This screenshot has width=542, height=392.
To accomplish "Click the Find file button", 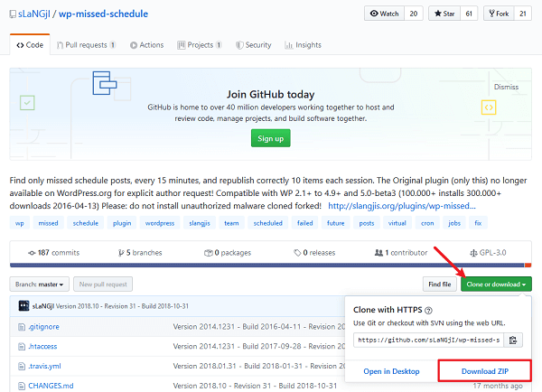I will pyautogui.click(x=440, y=285).
